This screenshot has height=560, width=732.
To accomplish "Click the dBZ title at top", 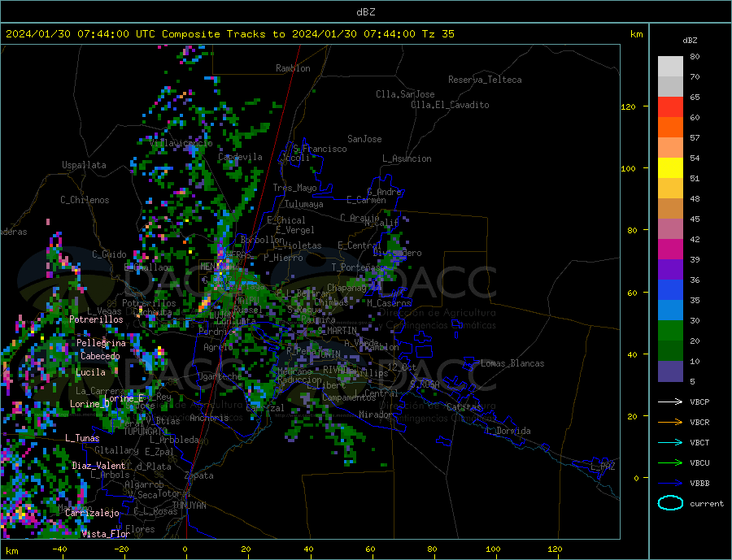I will (x=365, y=12).
